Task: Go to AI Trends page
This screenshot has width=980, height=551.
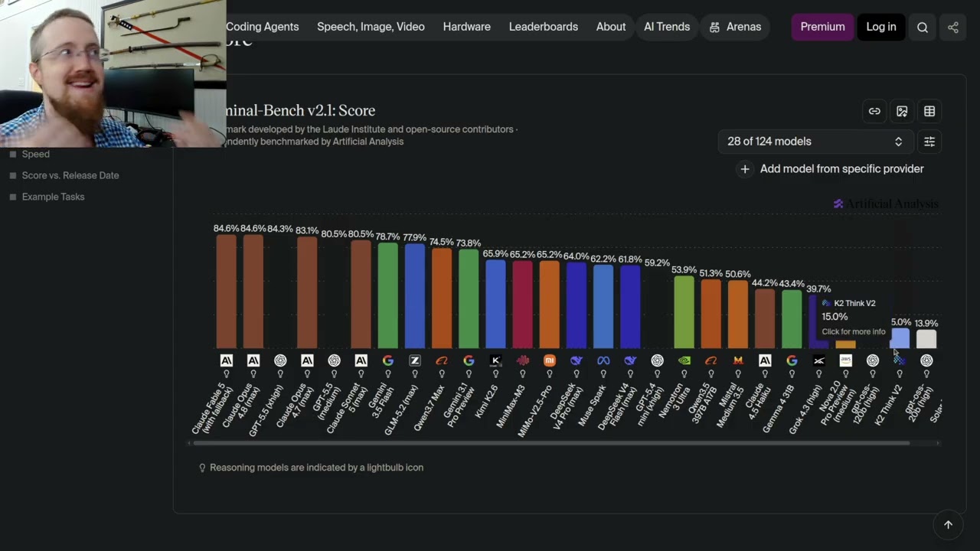Action: [x=667, y=27]
